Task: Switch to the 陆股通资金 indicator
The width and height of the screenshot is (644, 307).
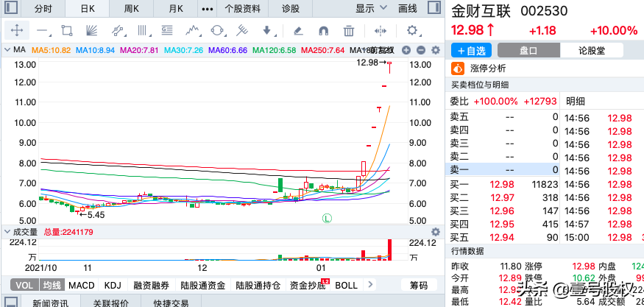Action: click(x=203, y=285)
